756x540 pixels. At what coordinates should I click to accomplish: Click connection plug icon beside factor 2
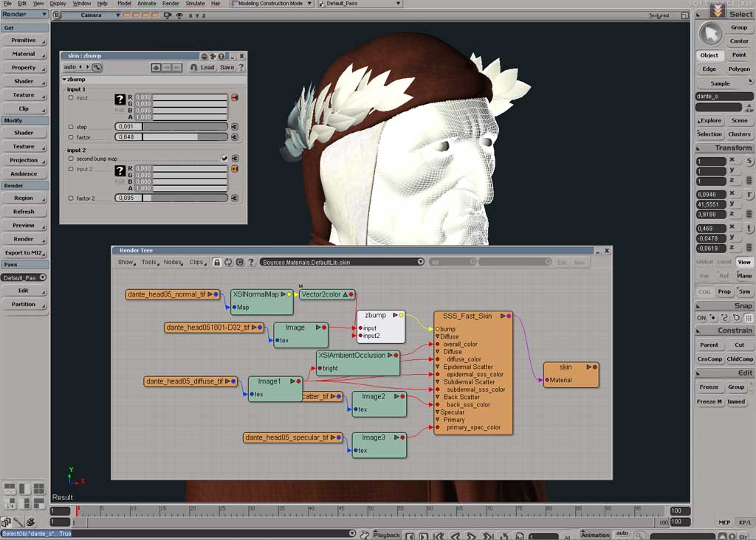[235, 198]
